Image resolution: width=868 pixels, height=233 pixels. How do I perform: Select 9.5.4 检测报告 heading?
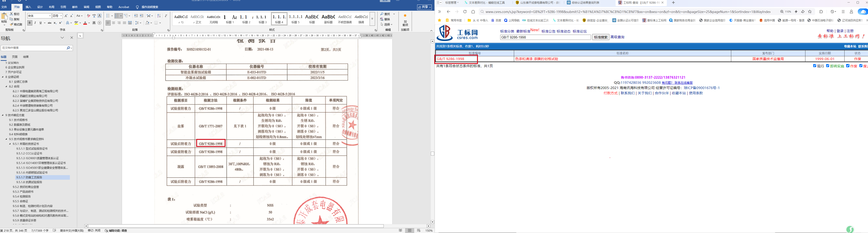[x=22, y=196]
